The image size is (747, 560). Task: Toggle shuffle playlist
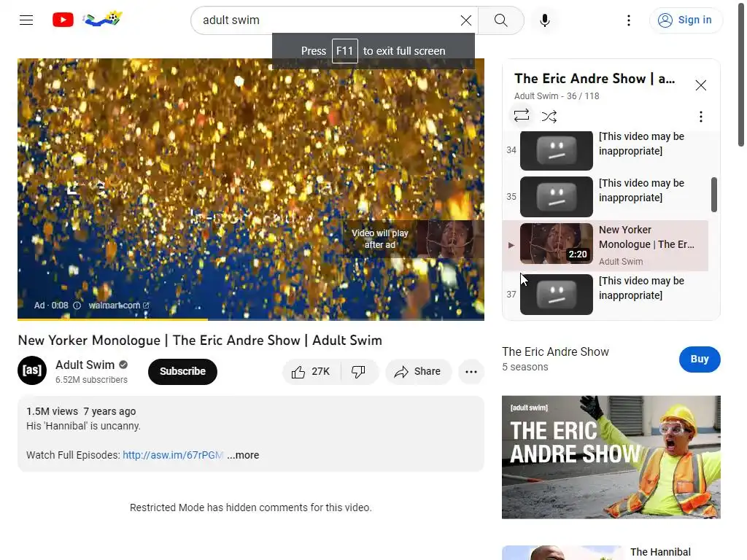tap(549, 116)
